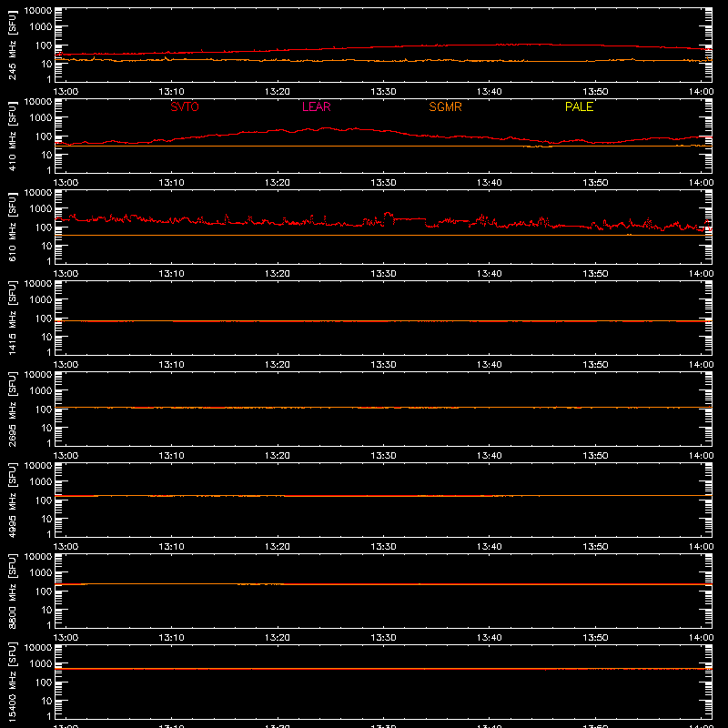This screenshot has width=728, height=728.
Task: Click the orange SGMR station label
Action: click(445, 106)
